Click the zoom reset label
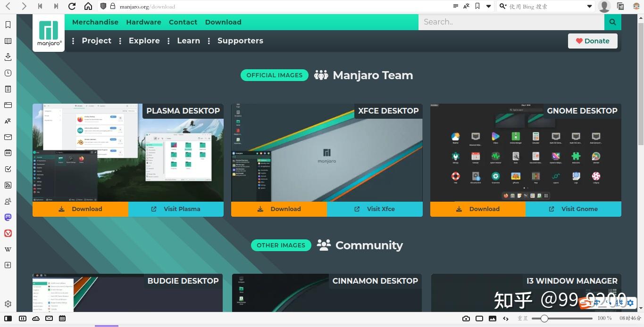 pos(523,319)
